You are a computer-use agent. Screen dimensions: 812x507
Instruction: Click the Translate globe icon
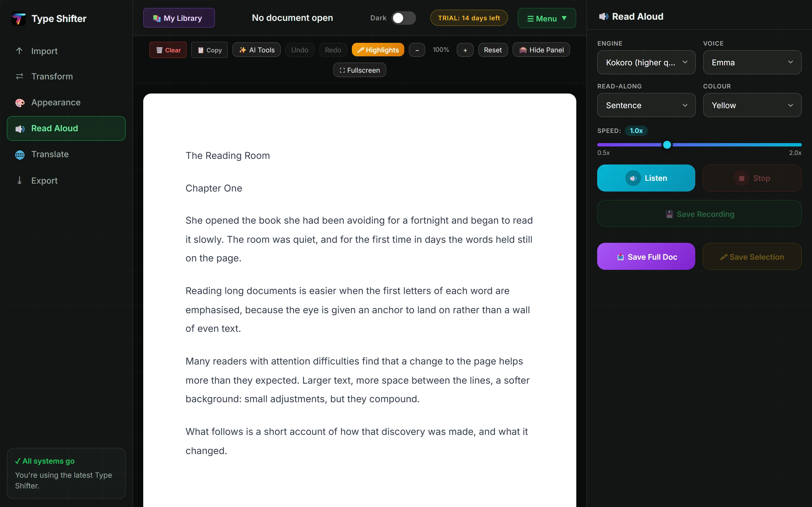[20, 155]
